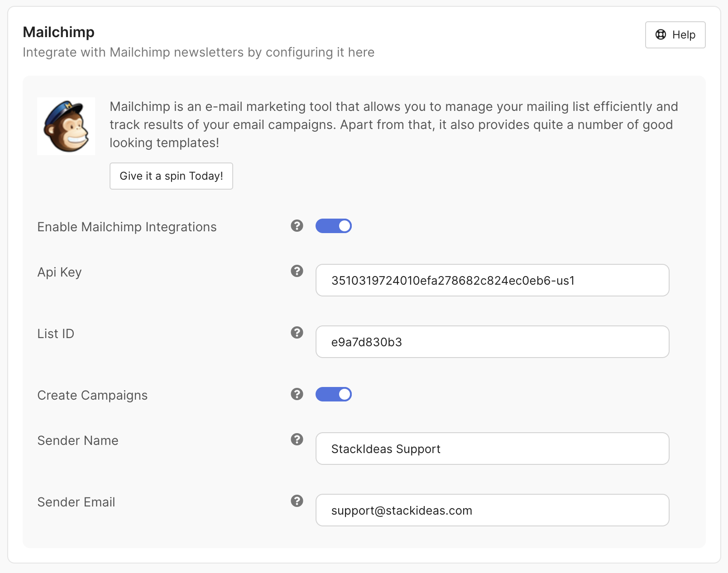This screenshot has height=573, width=728.
Task: Show help for Enable Mailchimp Integrations
Action: (297, 226)
